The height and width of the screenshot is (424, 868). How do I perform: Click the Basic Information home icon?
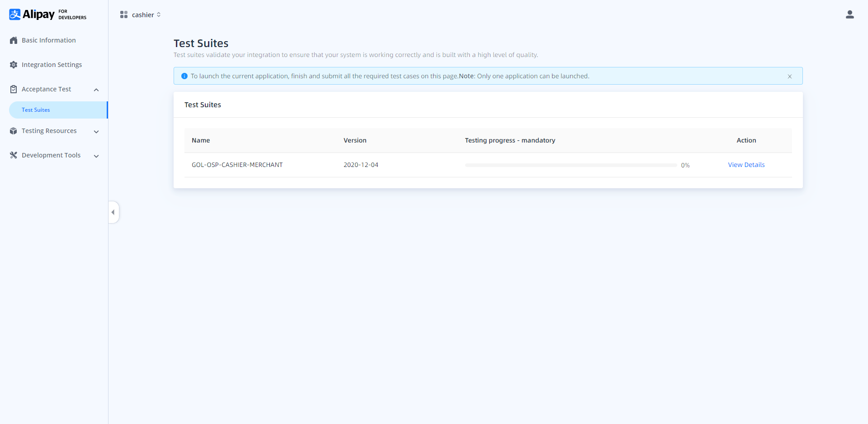[14, 40]
